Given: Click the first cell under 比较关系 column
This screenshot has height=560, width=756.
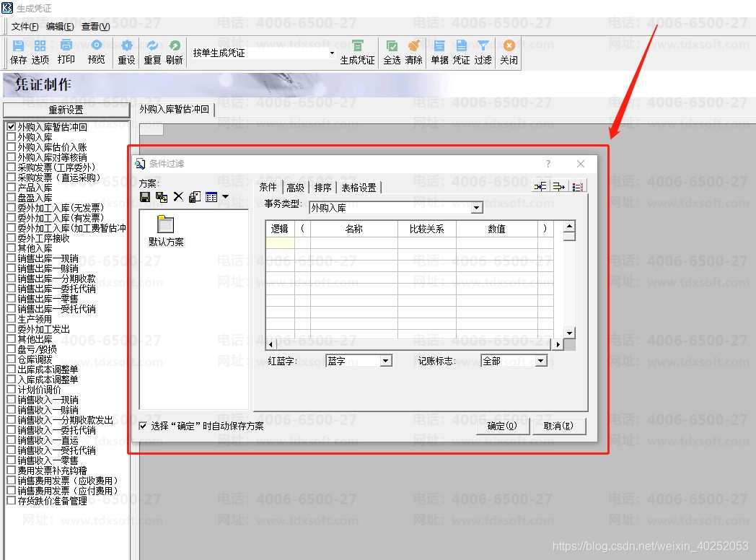Looking at the screenshot, I should pos(427,242).
